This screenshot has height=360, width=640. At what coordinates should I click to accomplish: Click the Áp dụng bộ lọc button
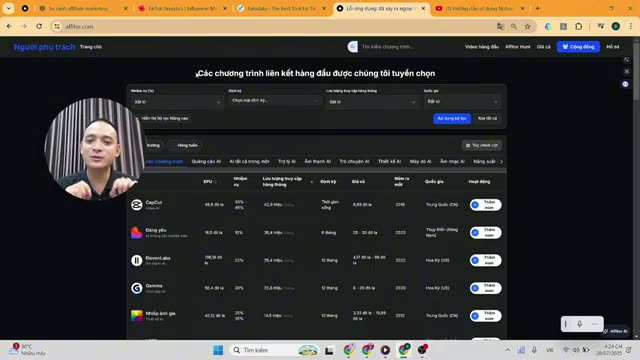click(452, 118)
